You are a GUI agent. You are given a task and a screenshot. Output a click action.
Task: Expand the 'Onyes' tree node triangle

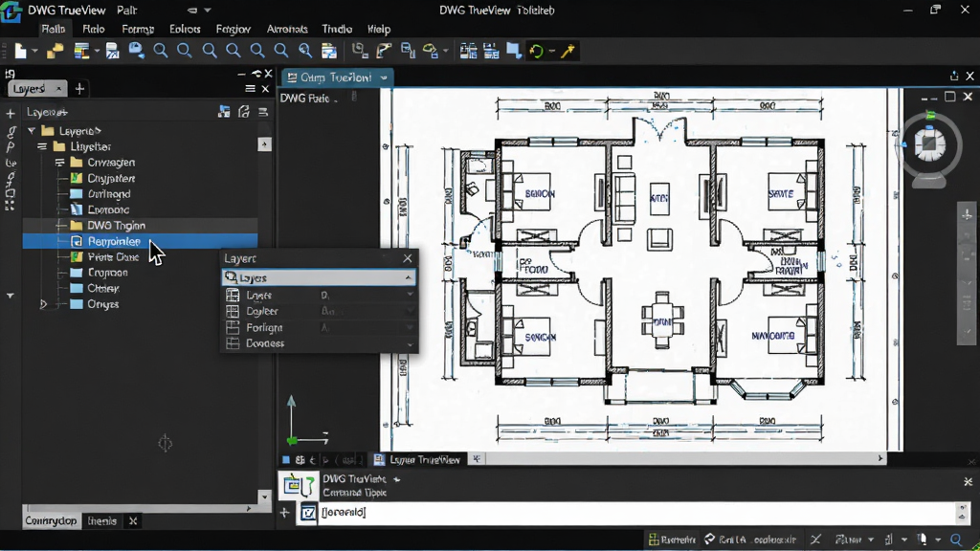point(43,304)
